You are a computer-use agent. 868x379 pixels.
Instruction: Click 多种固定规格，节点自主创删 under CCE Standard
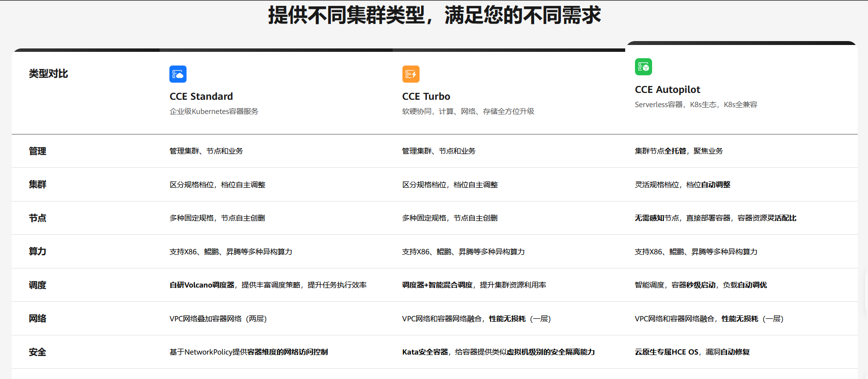click(217, 218)
